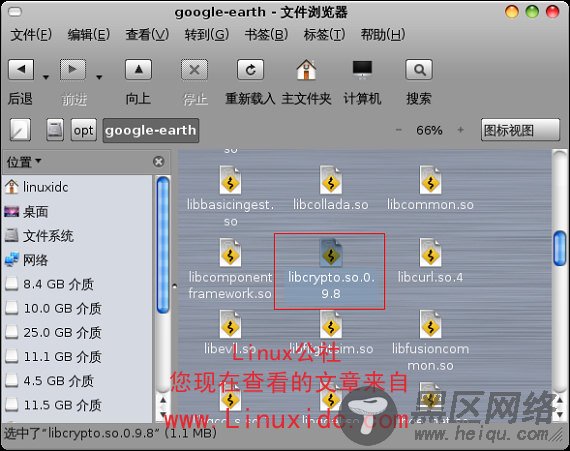The image size is (570, 451).
Task: Open the 图标视图 view mode dropdown
Action: click(x=520, y=130)
